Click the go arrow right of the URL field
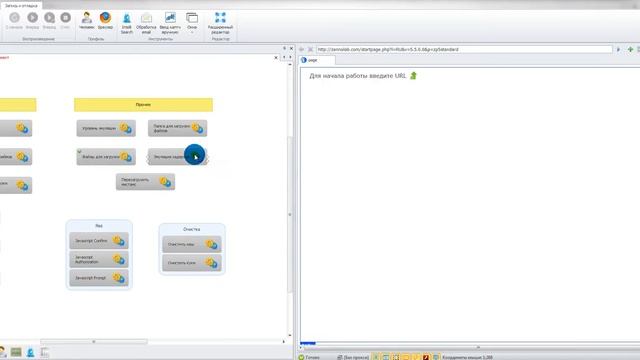The height and width of the screenshot is (360, 640). 618,49
